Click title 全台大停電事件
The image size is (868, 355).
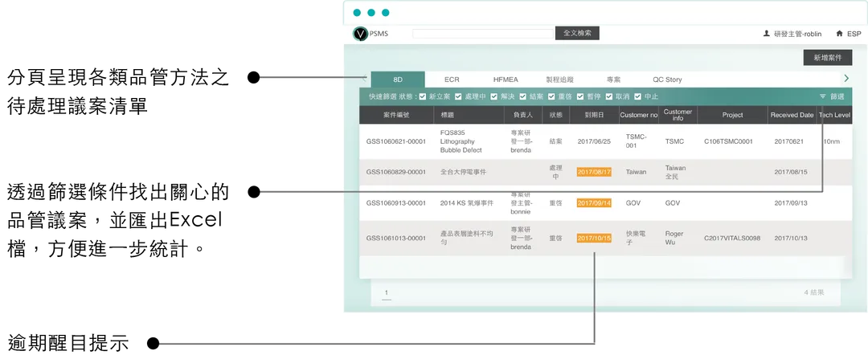tap(463, 172)
